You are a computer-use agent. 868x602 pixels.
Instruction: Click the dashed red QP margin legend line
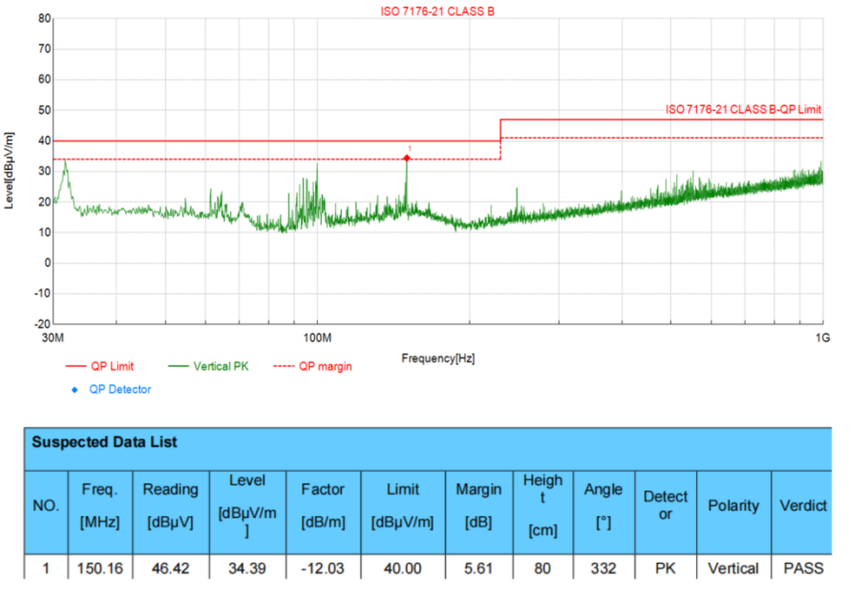tap(283, 367)
